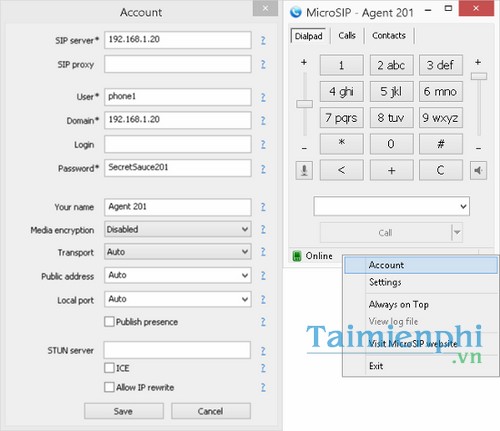Click the Call button
The width and height of the screenshot is (500, 431).
click(385, 233)
